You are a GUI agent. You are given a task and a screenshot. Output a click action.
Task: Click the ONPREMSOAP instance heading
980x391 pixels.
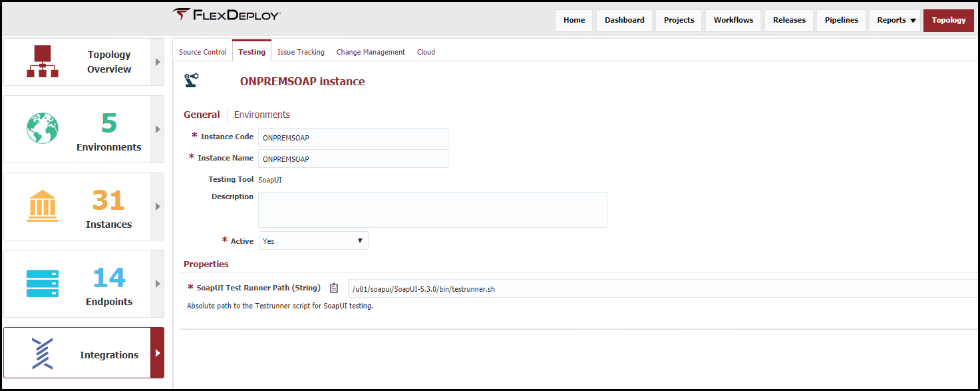coord(302,81)
